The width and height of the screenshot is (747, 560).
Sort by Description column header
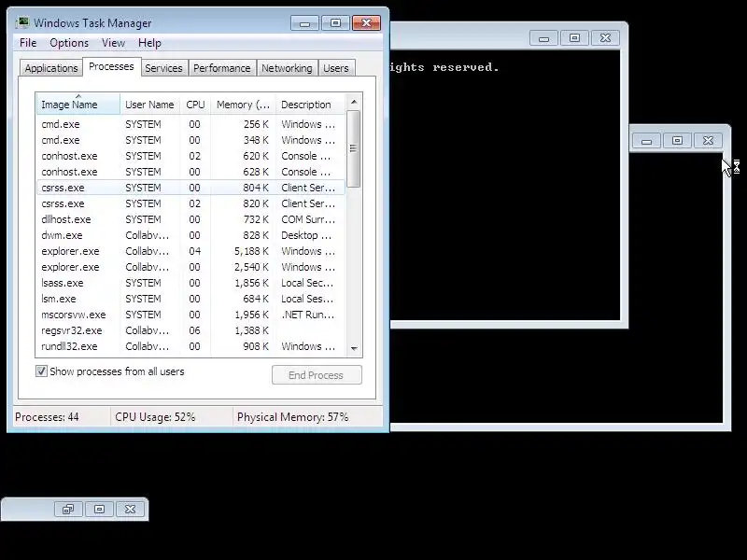pyautogui.click(x=310, y=105)
